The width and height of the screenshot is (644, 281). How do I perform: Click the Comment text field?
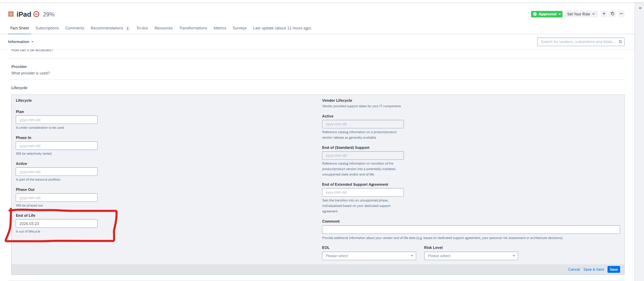(471, 229)
